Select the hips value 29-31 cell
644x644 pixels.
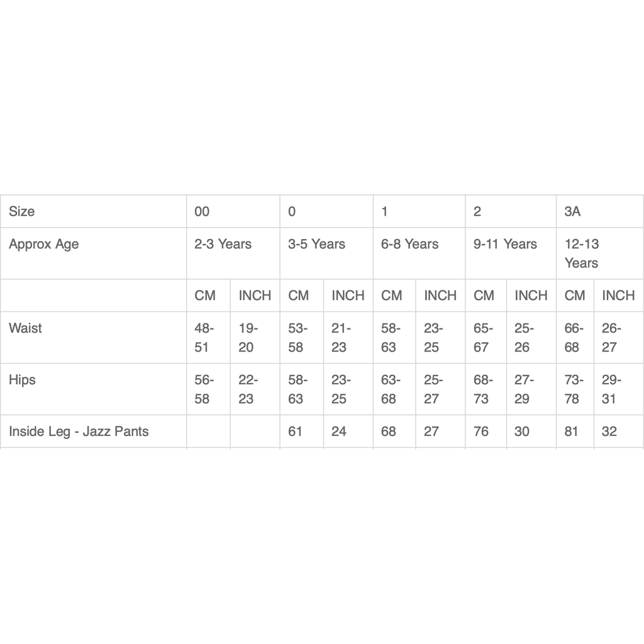coord(611,389)
